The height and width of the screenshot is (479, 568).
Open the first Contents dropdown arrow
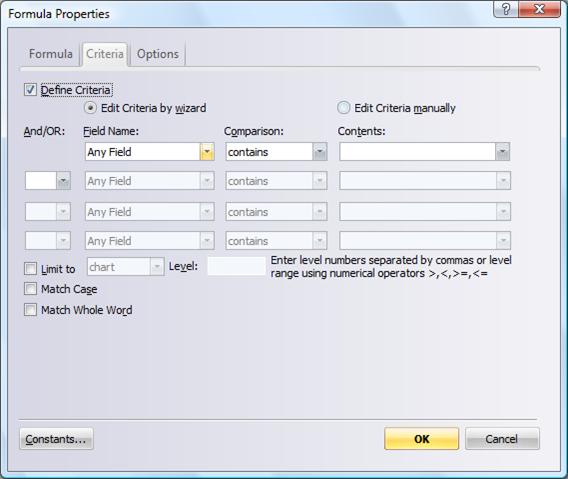502,152
